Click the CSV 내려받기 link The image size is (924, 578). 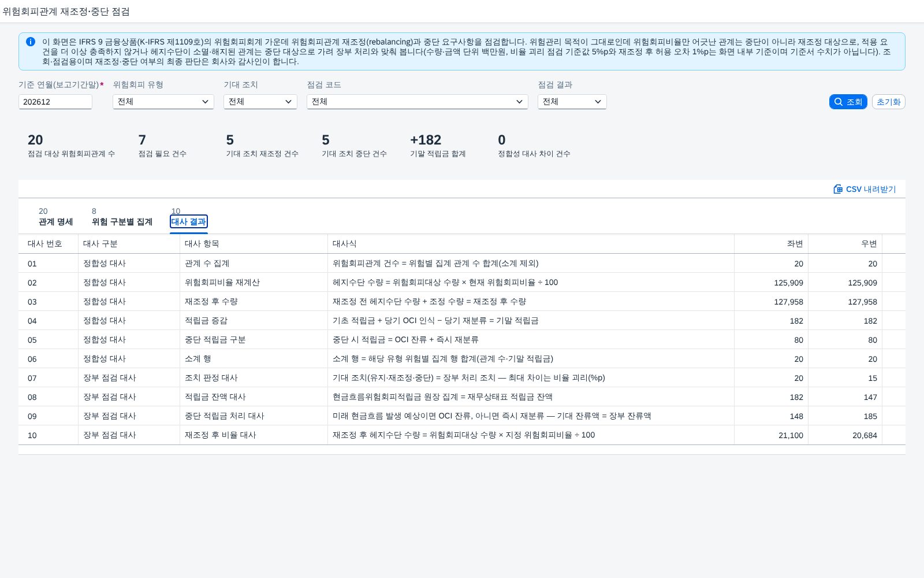(x=865, y=189)
